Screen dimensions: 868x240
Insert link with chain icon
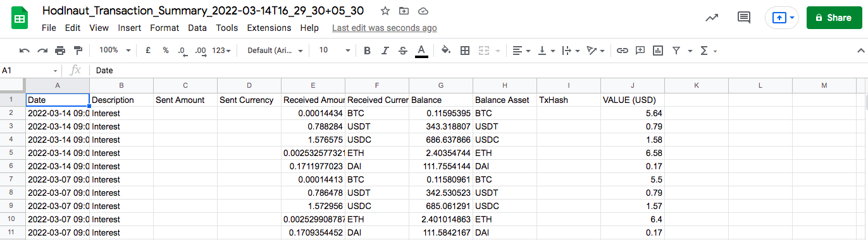(623, 51)
